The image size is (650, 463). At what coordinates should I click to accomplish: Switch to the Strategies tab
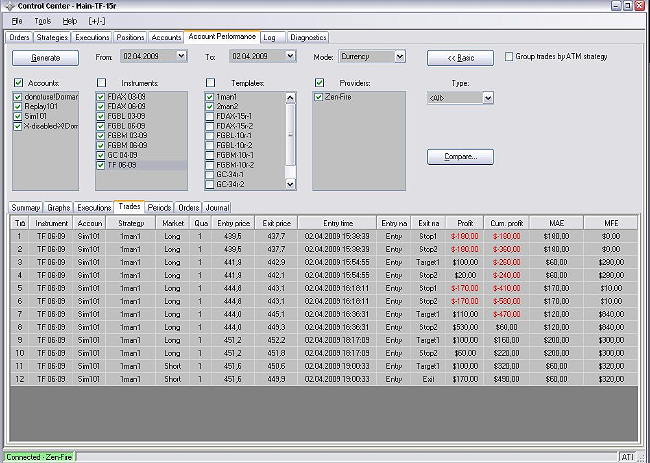tap(52, 38)
